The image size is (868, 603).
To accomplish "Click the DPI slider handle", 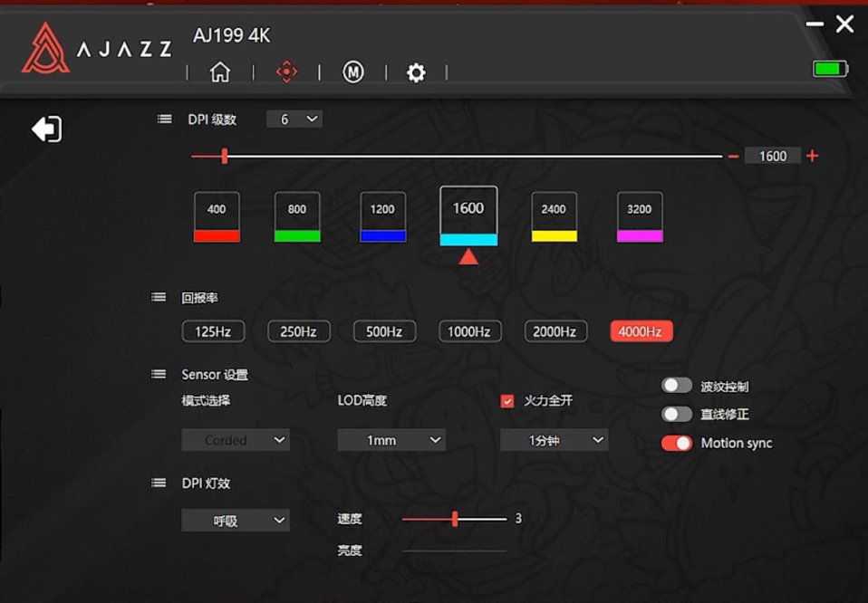I will (x=224, y=156).
